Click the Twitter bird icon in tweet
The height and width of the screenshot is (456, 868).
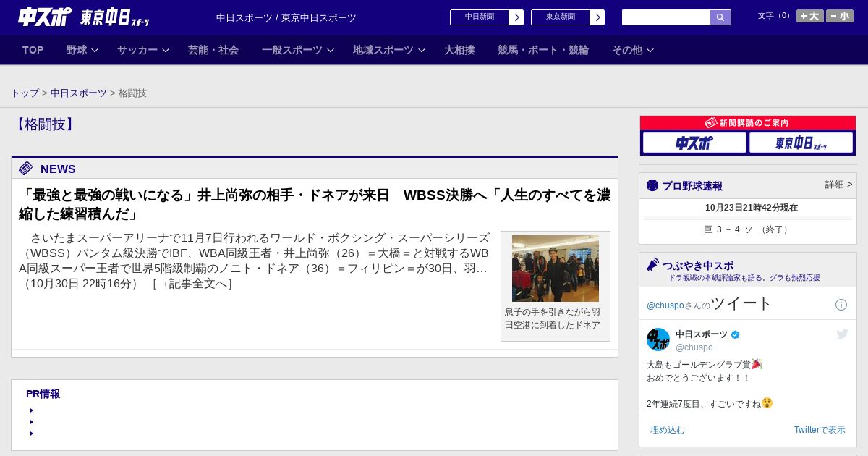pyautogui.click(x=842, y=334)
